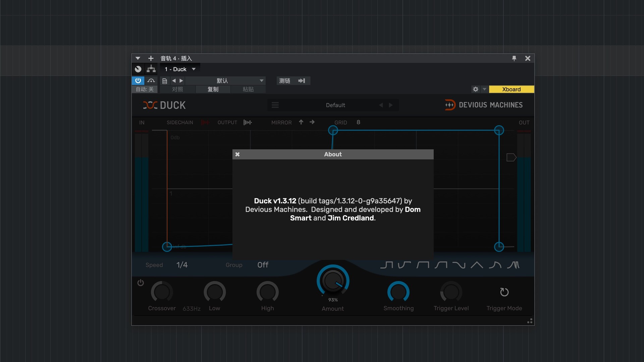Toggle the Trigger Mode loop icon
Screen dimensions: 644x362
pyautogui.click(x=504, y=292)
